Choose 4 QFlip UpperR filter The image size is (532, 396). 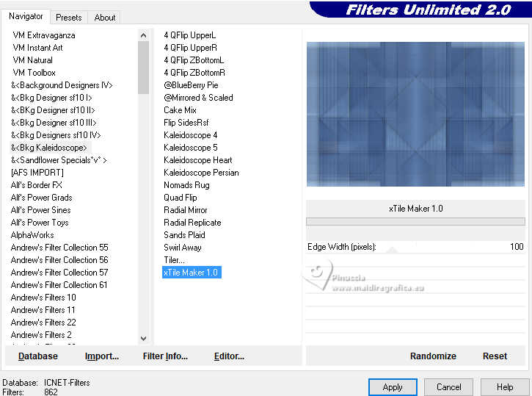click(x=190, y=48)
